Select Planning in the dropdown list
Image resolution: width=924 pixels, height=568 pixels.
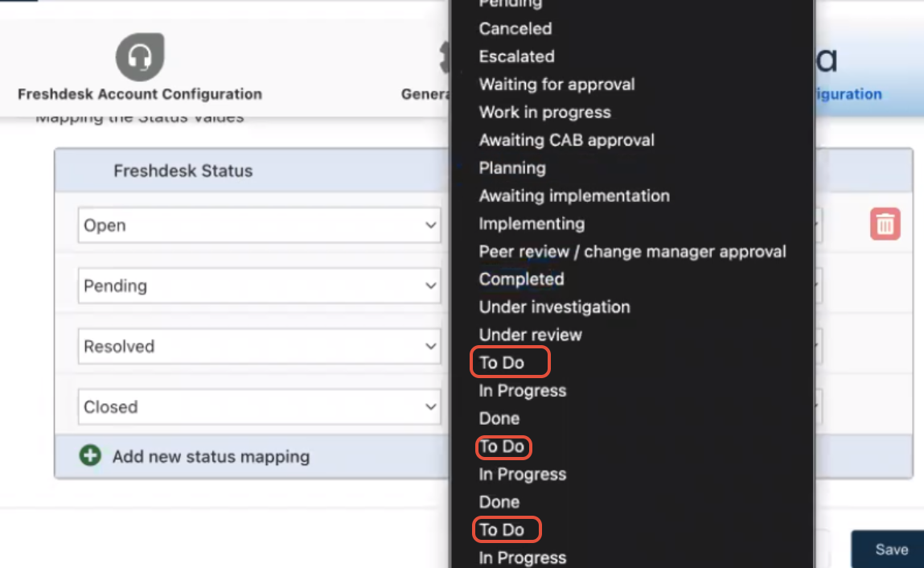coord(513,168)
